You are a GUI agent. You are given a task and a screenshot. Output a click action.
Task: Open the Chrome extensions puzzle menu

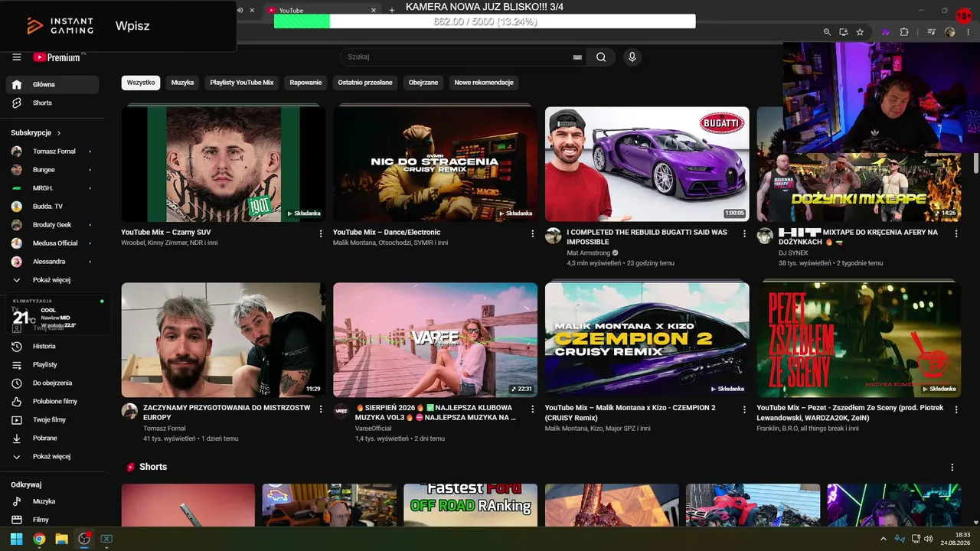(x=904, y=32)
